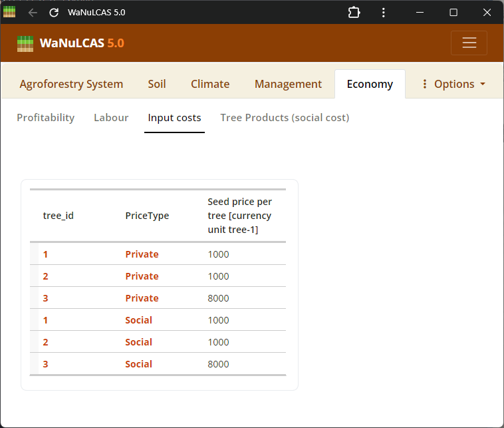Click the browser back arrow
This screenshot has height=428, width=504.
[x=33, y=13]
